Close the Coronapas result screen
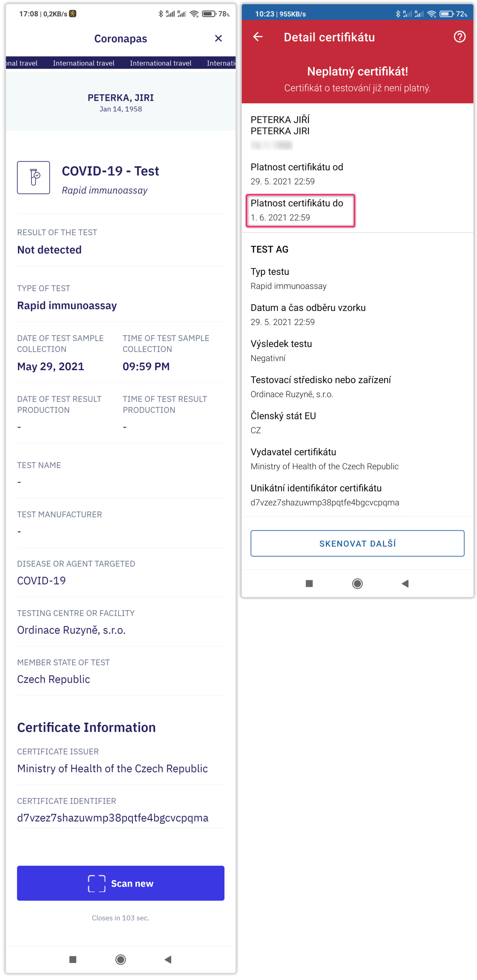 point(218,38)
